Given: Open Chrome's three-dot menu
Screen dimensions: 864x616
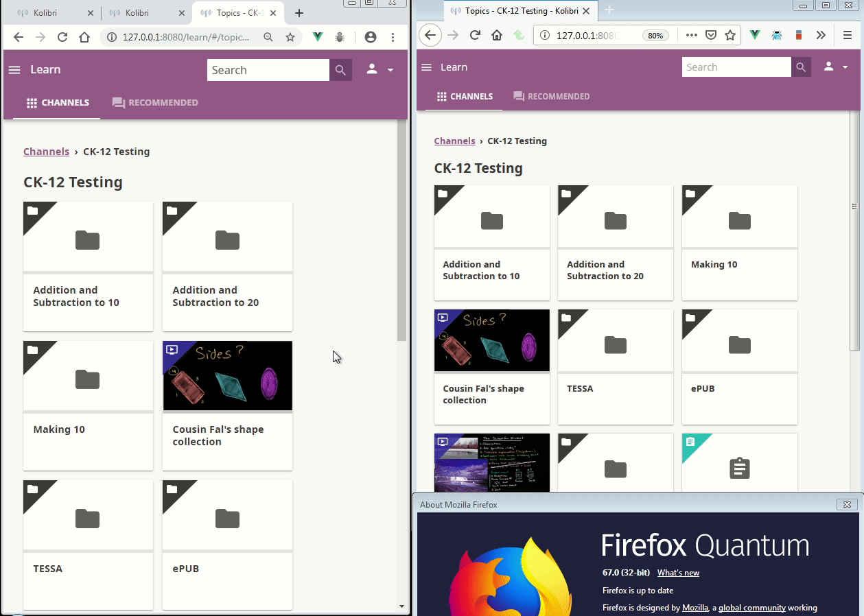Looking at the screenshot, I should 393,37.
